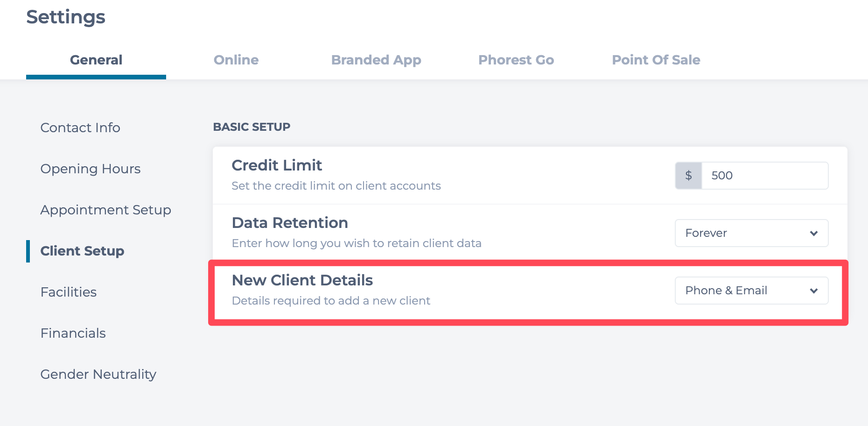The height and width of the screenshot is (426, 868).
Task: Click the New Client Details heading
Action: (x=302, y=280)
